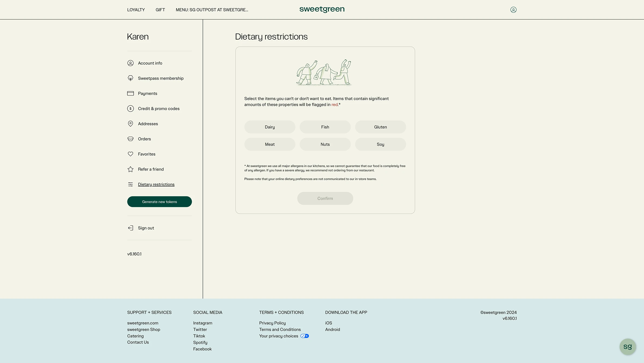Toggle the Nuts restriction

(x=325, y=144)
